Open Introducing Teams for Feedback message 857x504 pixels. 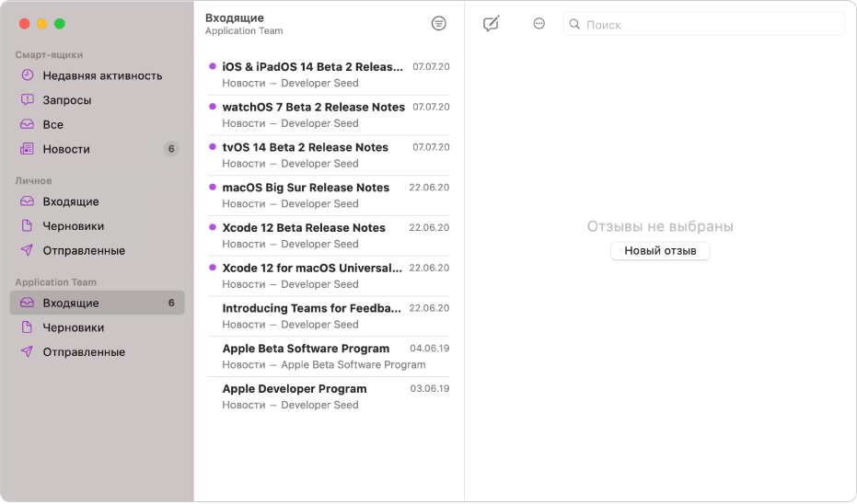click(x=329, y=315)
